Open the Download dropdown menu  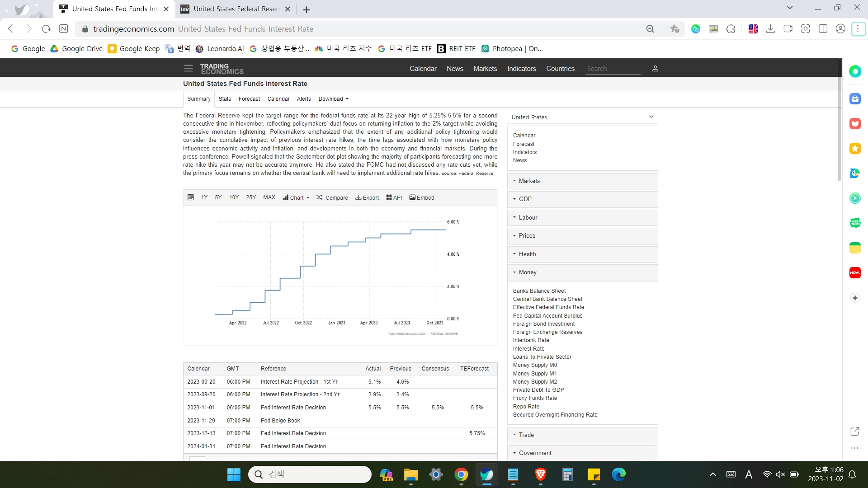tap(333, 99)
